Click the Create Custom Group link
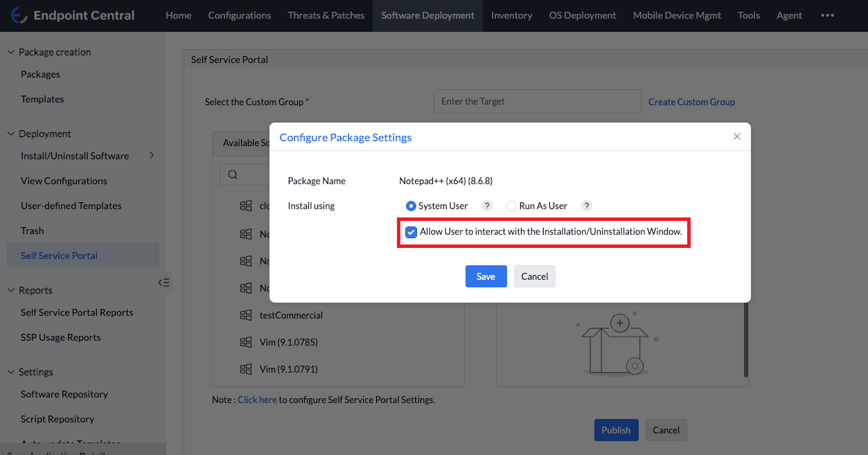 click(691, 101)
